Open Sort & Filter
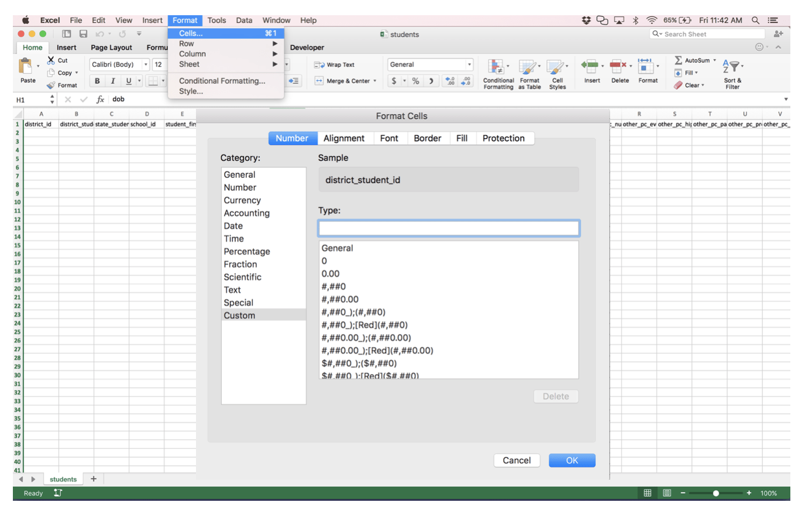 coord(732,74)
